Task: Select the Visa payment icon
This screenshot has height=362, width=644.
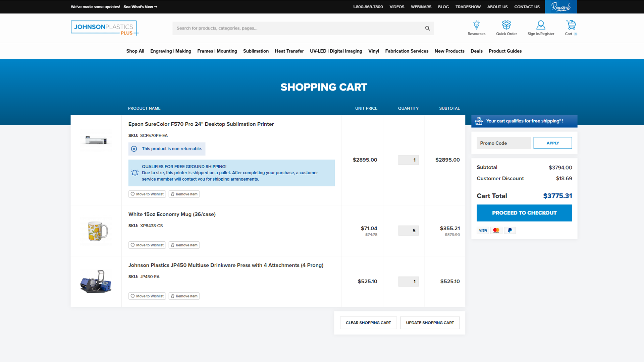Action: coord(483,230)
